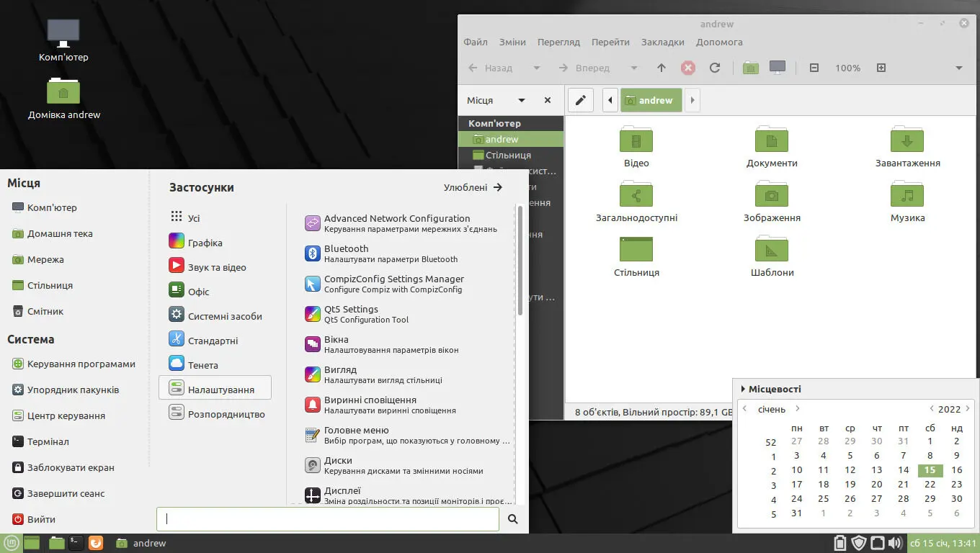
Task: Open the Завантаження folder
Action: coord(907,147)
